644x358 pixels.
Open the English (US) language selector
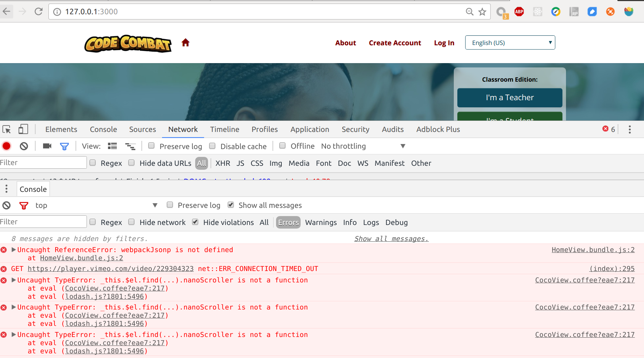510,42
